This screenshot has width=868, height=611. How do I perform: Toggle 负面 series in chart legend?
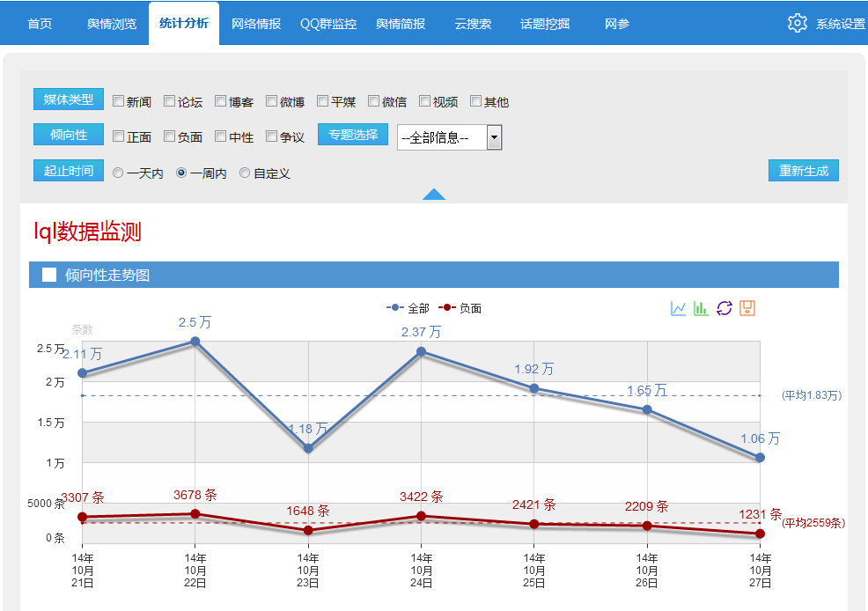pos(460,308)
